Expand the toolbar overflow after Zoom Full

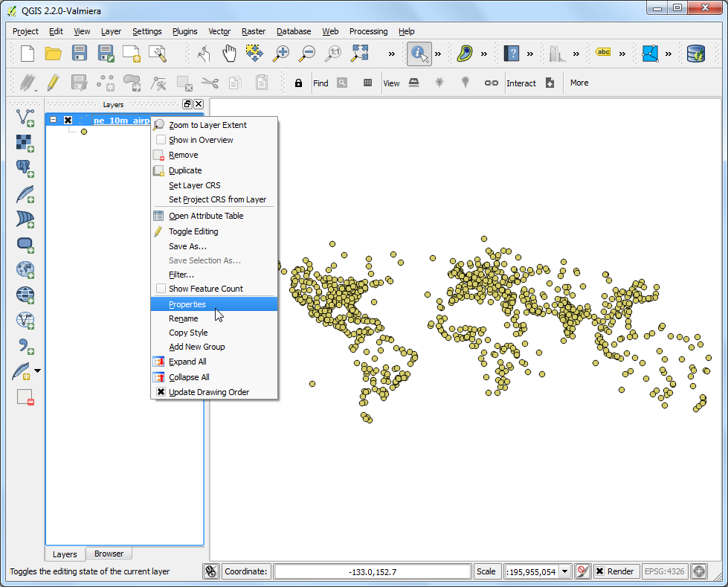click(x=391, y=54)
